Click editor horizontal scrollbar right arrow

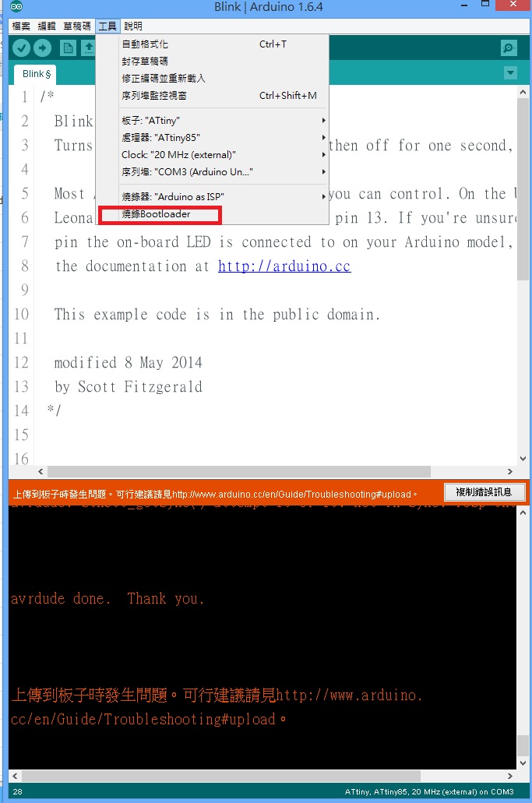coord(510,472)
